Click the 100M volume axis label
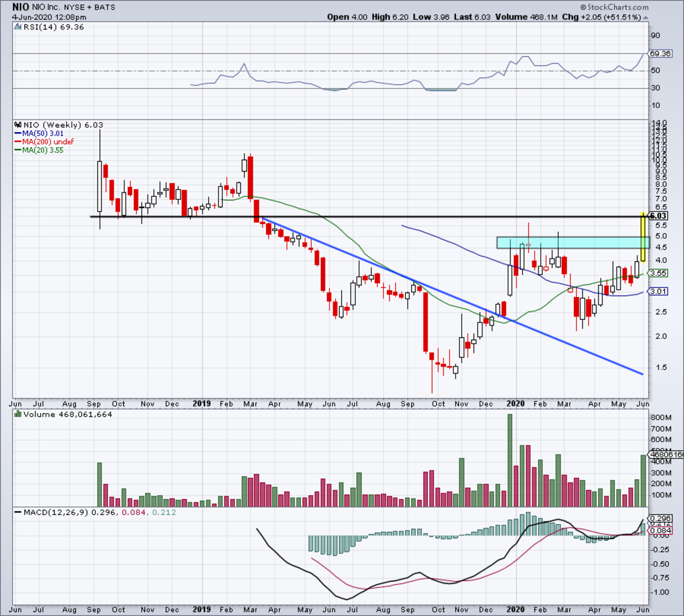The image size is (684, 616). 661,495
